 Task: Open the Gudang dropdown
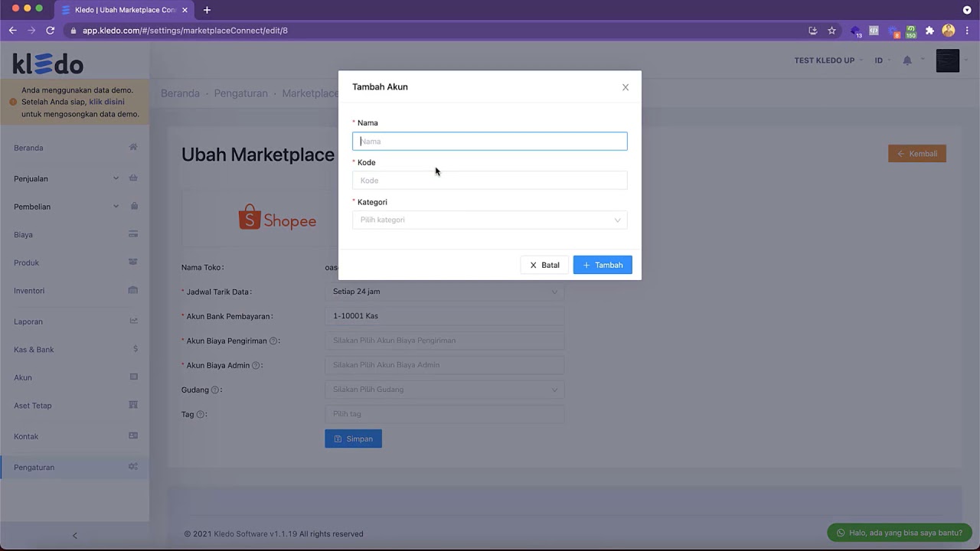445,390
